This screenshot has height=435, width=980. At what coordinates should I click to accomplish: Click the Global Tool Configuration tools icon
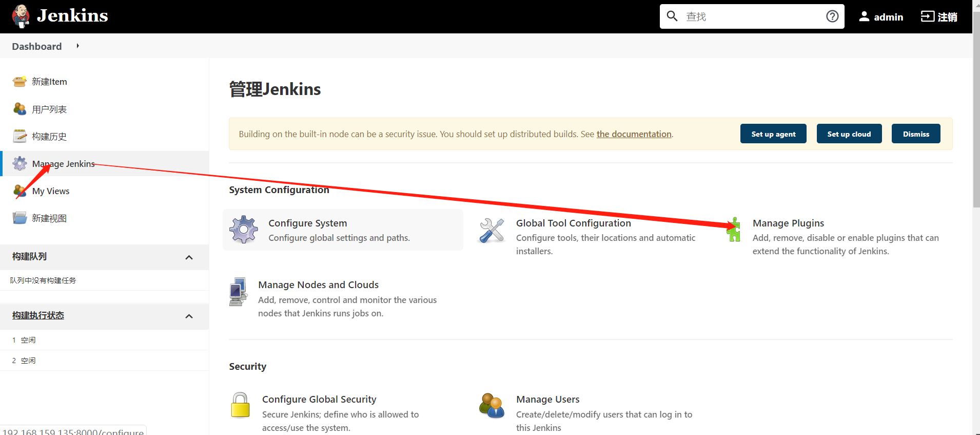tap(492, 230)
